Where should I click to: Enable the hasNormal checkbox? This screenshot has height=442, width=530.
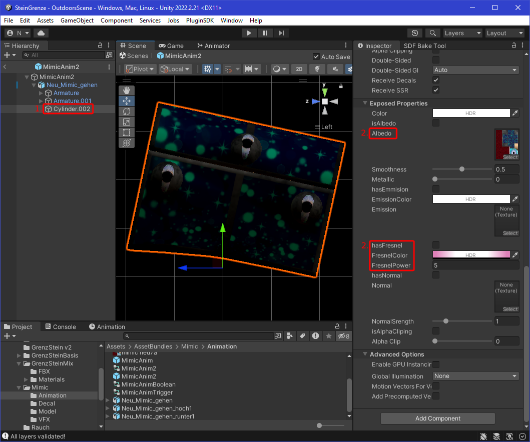pyautogui.click(x=436, y=275)
